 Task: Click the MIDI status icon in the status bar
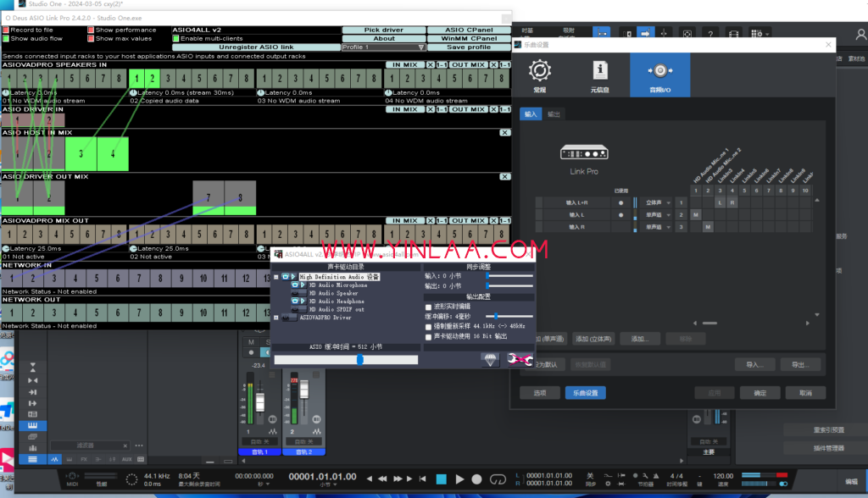point(72,476)
